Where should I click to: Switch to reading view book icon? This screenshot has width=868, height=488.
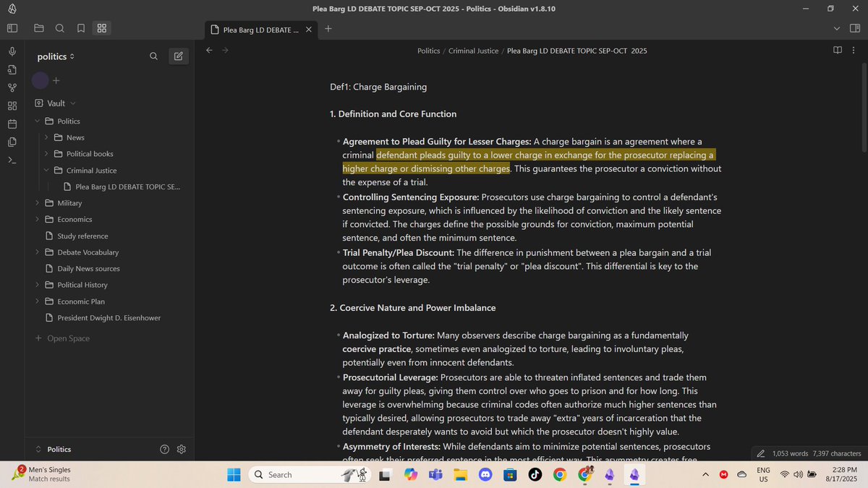coord(838,51)
